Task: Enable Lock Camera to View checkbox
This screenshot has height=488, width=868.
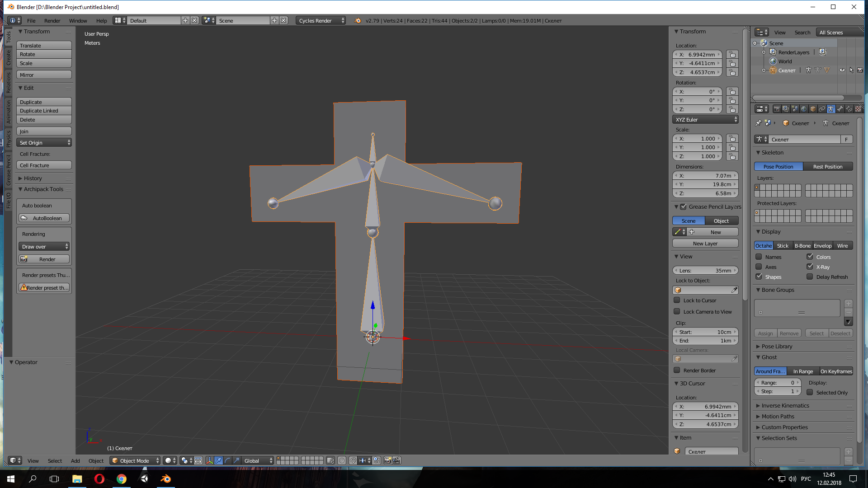Action: 677,311
